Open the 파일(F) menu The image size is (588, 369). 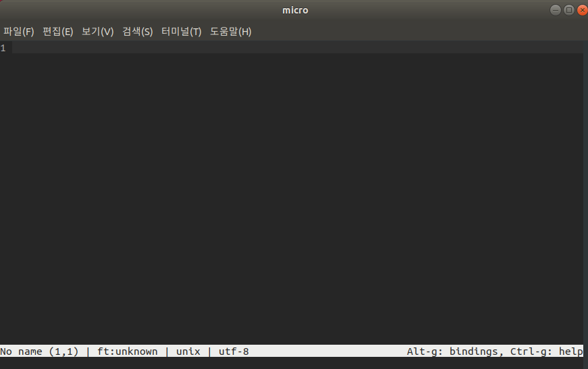(19, 32)
